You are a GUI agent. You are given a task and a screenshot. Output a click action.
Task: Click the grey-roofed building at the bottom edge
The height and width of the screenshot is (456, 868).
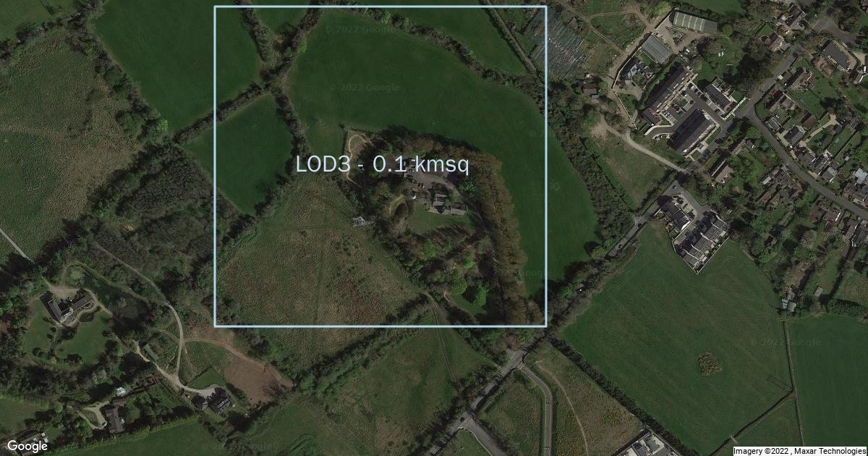pyautogui.click(x=650, y=443)
